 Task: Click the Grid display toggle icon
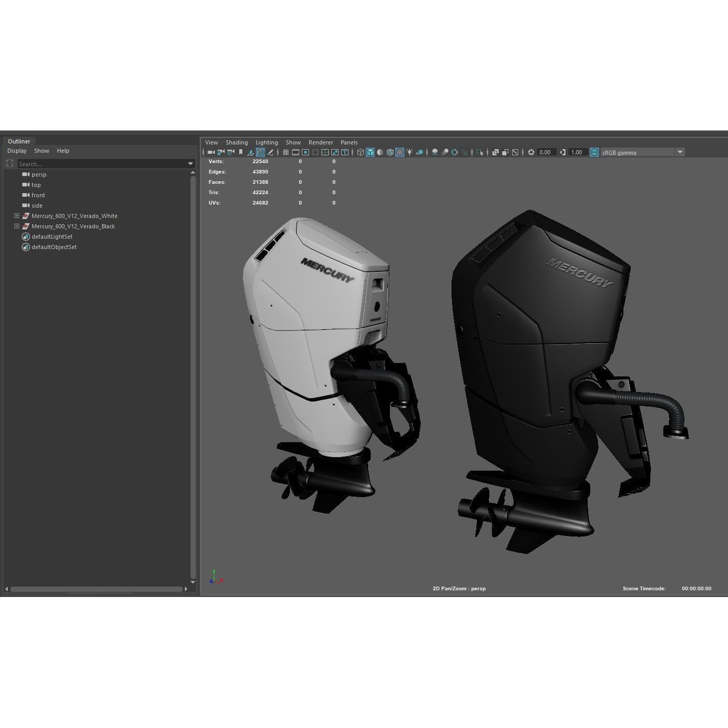click(x=285, y=152)
